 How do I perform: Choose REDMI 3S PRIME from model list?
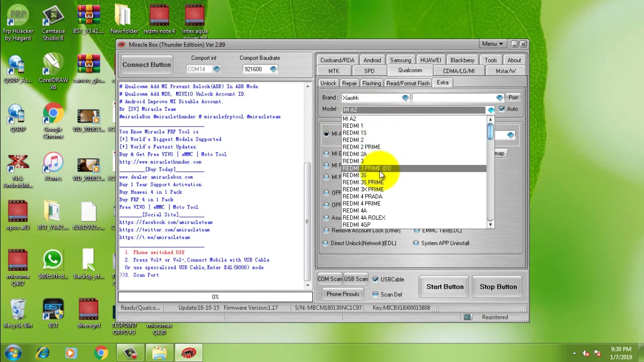click(x=363, y=183)
